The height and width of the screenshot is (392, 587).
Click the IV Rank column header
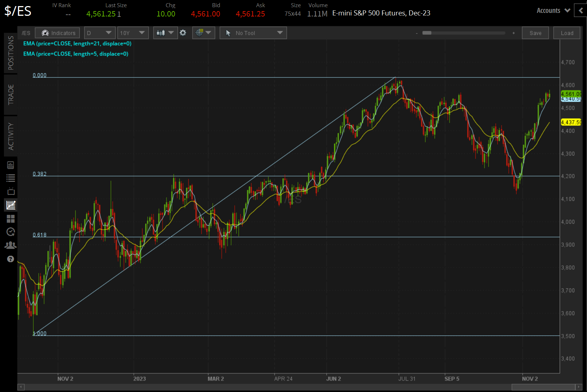point(62,5)
